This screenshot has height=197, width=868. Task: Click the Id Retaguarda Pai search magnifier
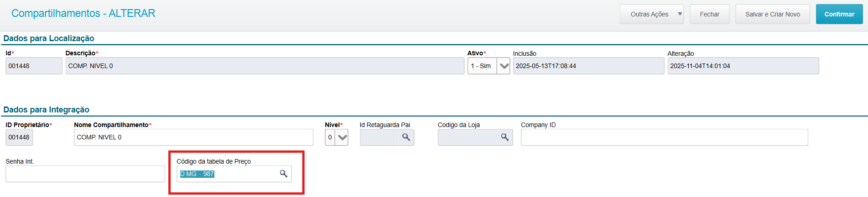(406, 137)
